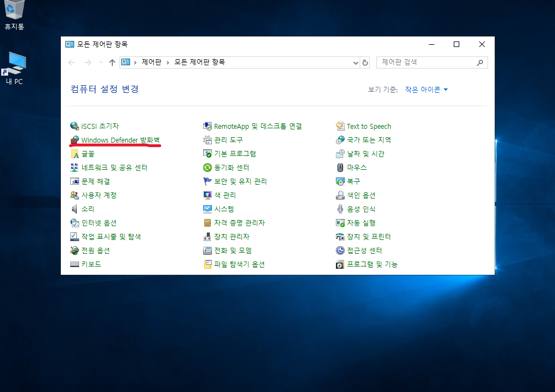The height and width of the screenshot is (392, 555).
Task: Click the Back navigation arrow
Action: pyautogui.click(x=71, y=62)
